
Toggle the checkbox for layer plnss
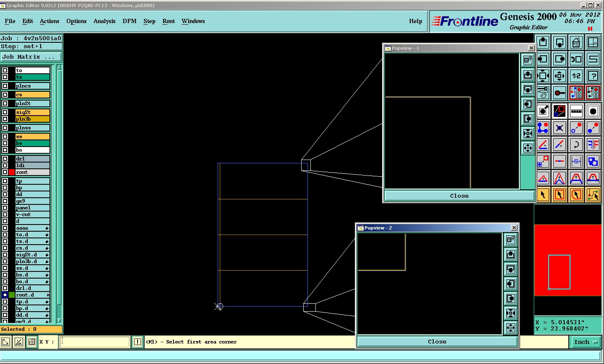[5, 128]
